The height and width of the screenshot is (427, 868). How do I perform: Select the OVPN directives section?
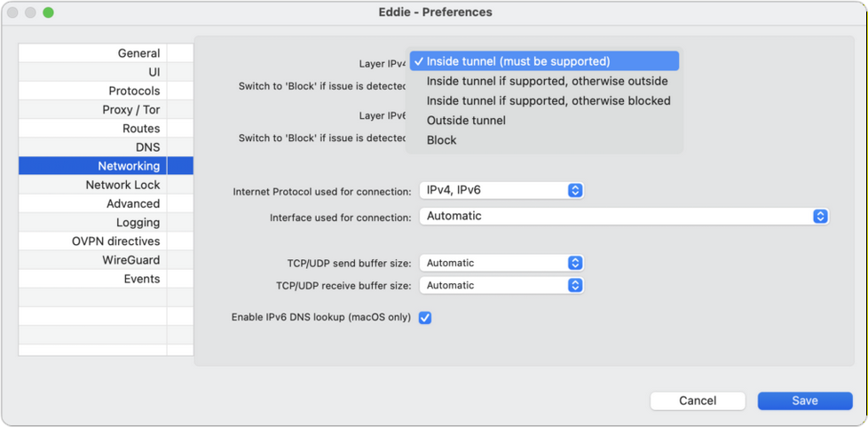tap(115, 241)
